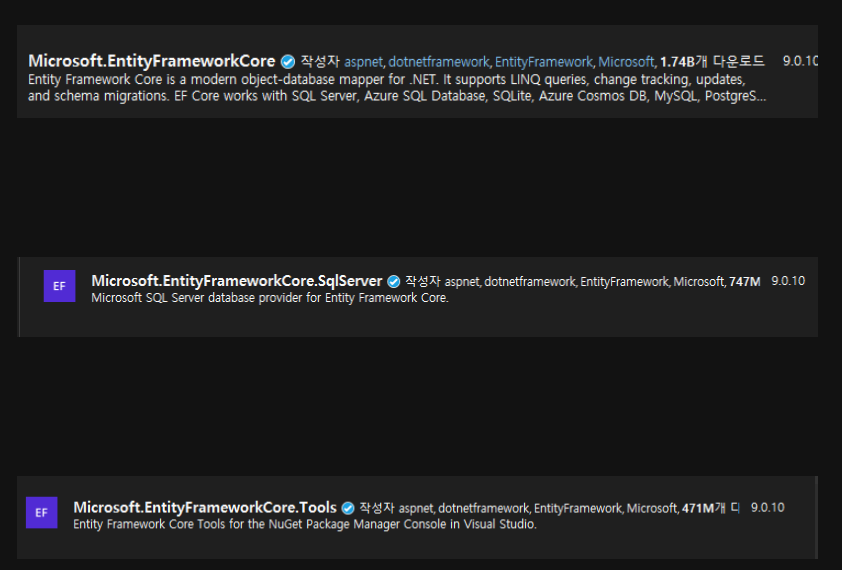The width and height of the screenshot is (842, 570).
Task: Click the SQL Server database provider description
Action: click(270, 298)
